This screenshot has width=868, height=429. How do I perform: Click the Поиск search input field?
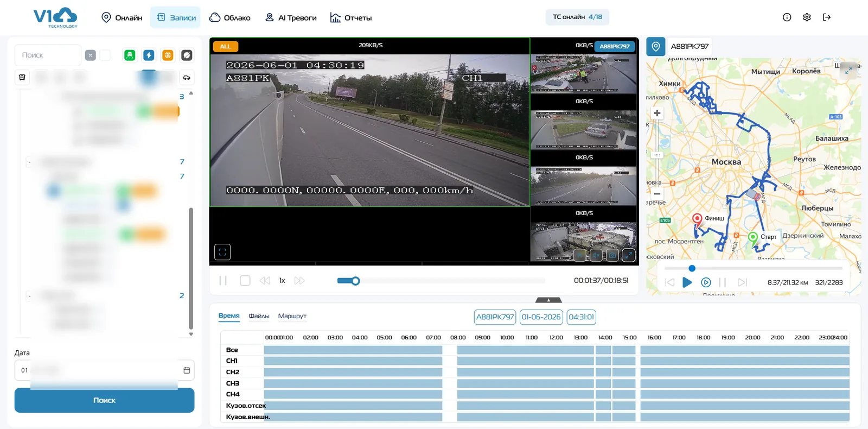pyautogui.click(x=48, y=55)
